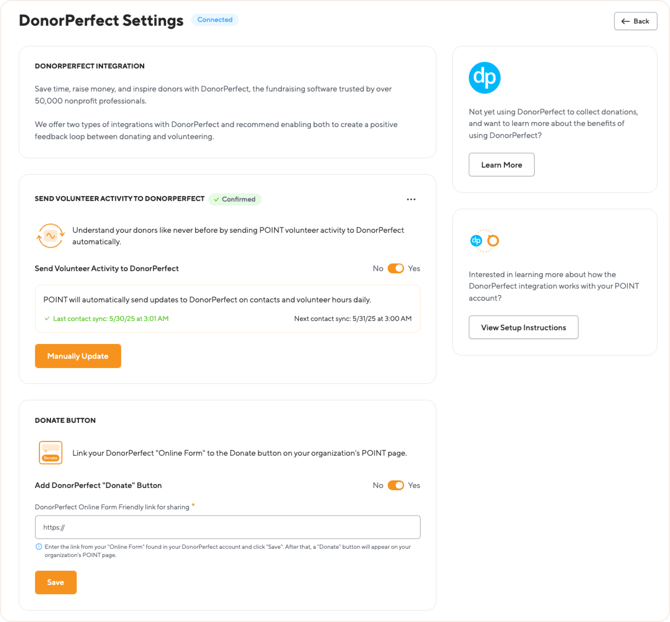Click the green checkmark beside Last contact sync

point(47,318)
